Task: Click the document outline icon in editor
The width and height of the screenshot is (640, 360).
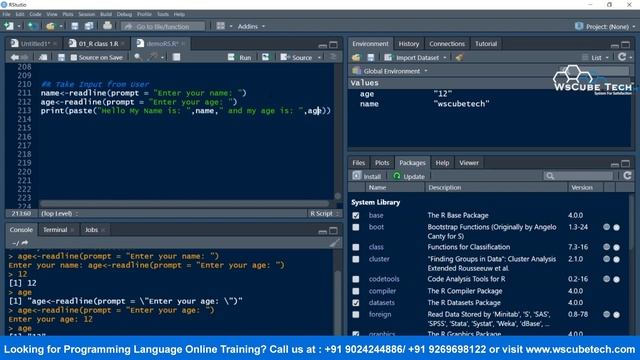Action: coord(333,57)
